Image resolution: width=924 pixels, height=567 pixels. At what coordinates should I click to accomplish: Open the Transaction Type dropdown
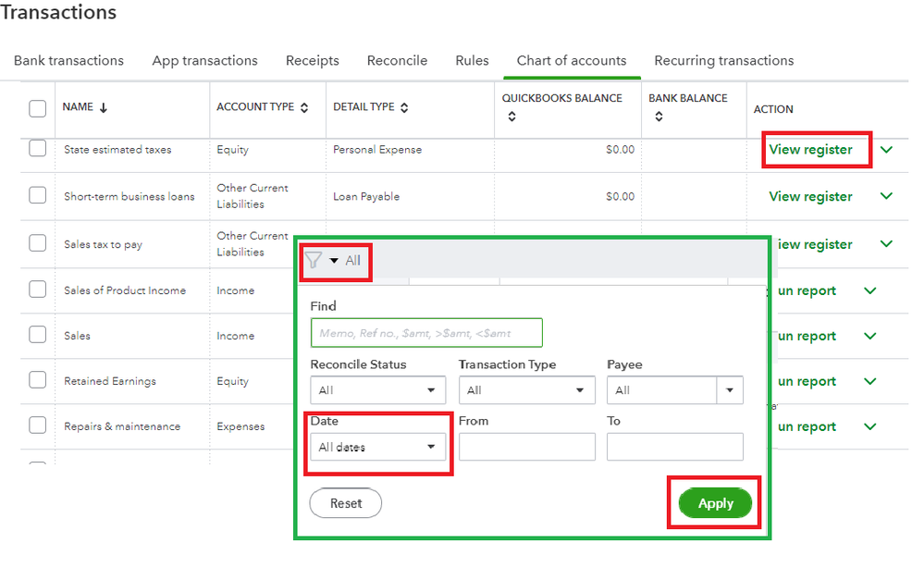click(526, 390)
